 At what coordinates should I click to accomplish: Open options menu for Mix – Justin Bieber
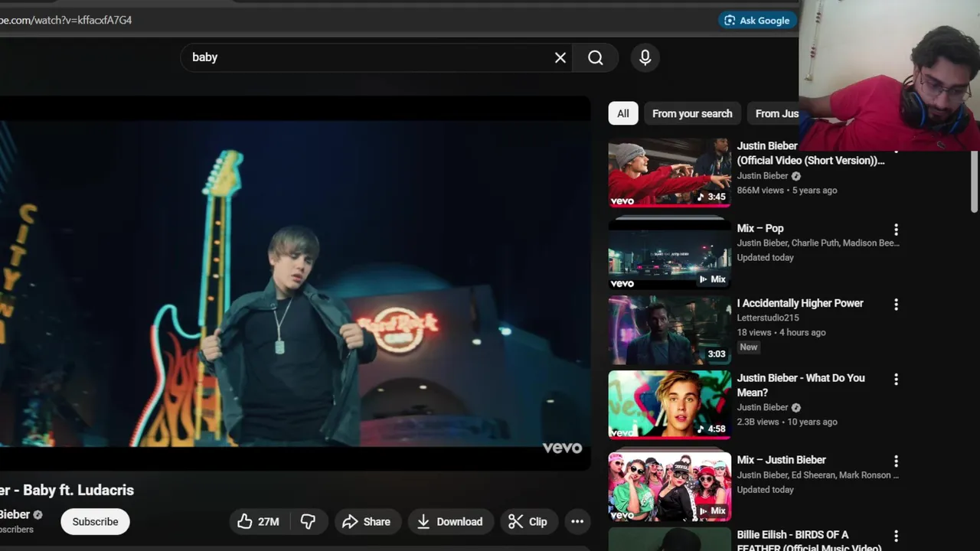click(x=896, y=461)
